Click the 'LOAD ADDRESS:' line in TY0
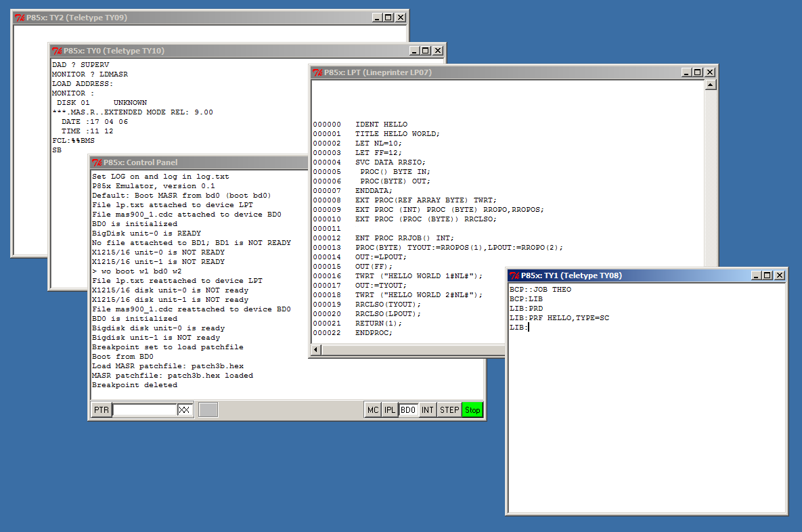Screen dimensions: 802x532 83,84
